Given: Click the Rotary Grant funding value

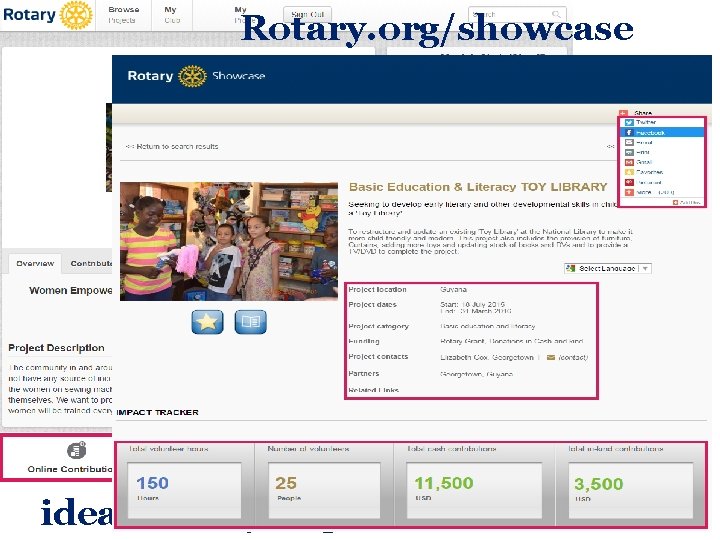Looking at the screenshot, I should click(x=512, y=341).
